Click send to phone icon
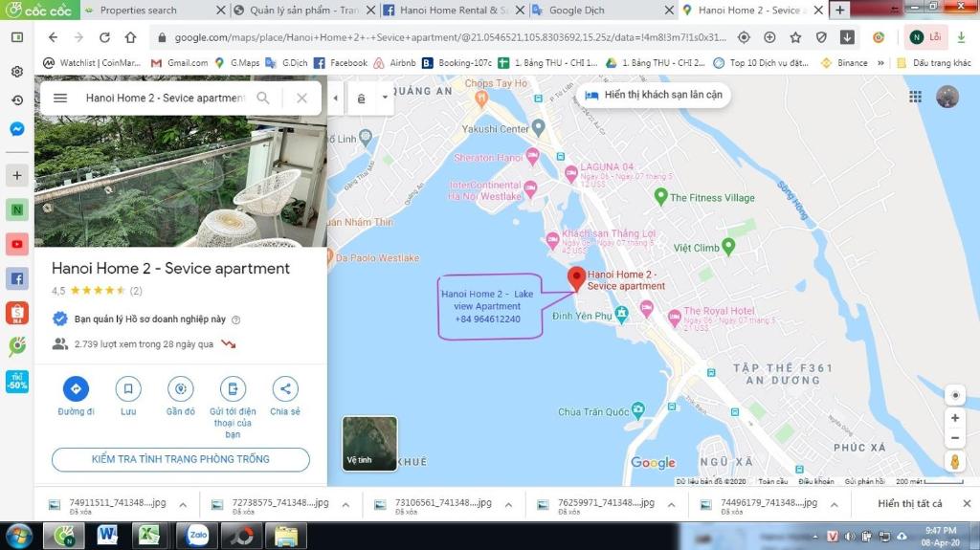The height and width of the screenshot is (550, 980). tap(232, 388)
